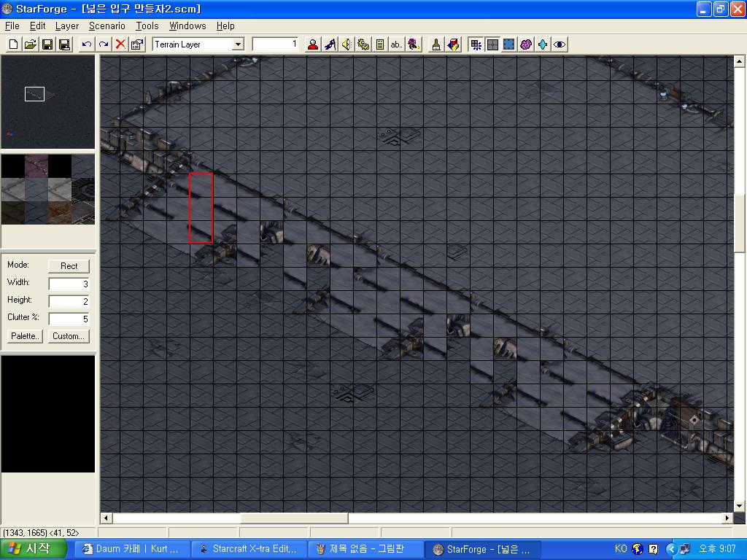Open the string editor ab.. icon
Image resolution: width=747 pixels, height=560 pixels.
[x=396, y=44]
